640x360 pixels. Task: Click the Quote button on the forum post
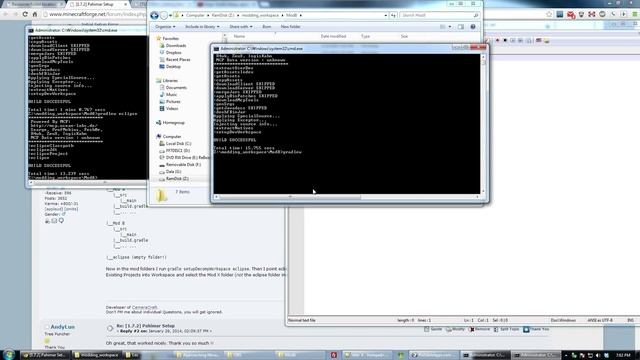tap(433, 329)
